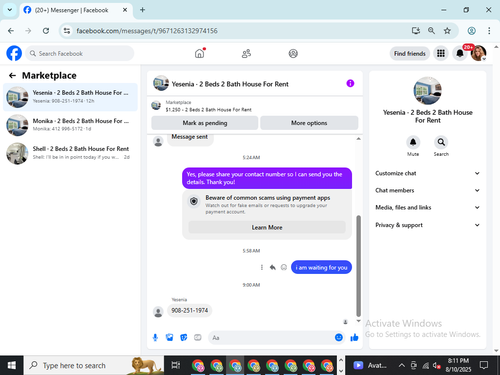Image resolution: width=500 pixels, height=375 pixels.
Task: Search in conversation magnifier icon
Action: tap(441, 142)
